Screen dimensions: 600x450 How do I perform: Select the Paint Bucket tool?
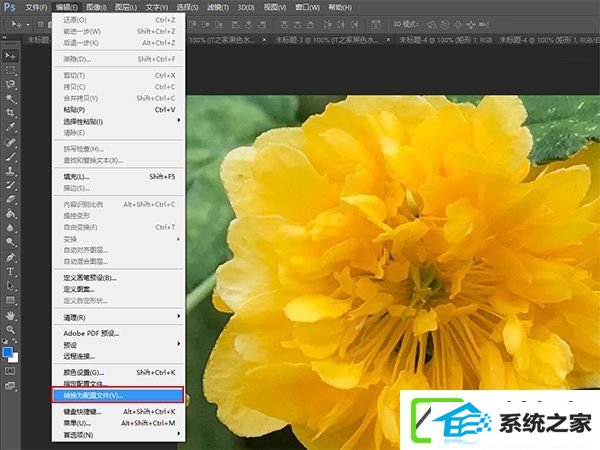pyautogui.click(x=10, y=214)
